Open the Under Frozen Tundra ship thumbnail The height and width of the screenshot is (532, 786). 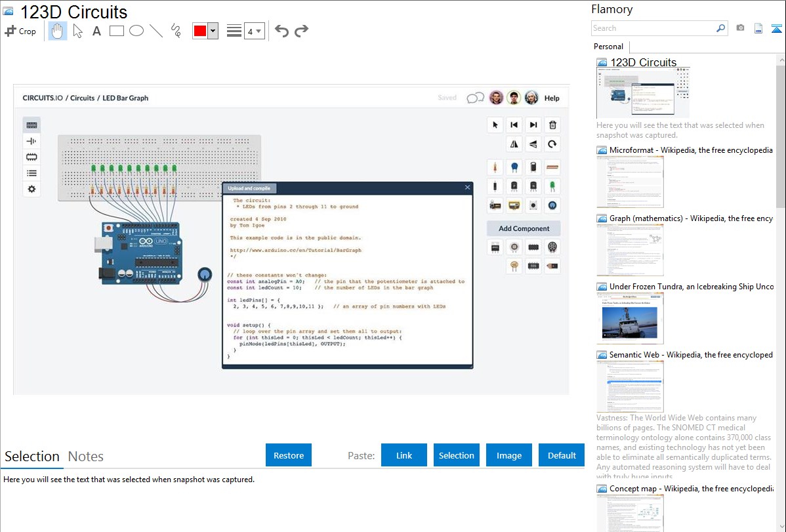click(x=630, y=318)
